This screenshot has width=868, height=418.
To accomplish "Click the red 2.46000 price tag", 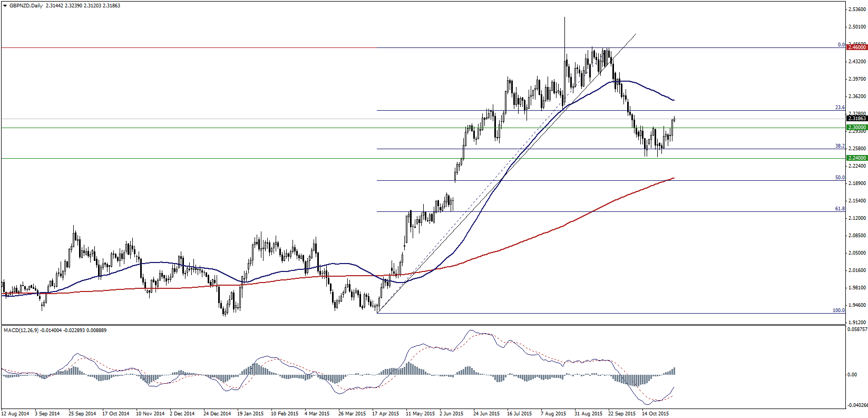I will 856,47.
